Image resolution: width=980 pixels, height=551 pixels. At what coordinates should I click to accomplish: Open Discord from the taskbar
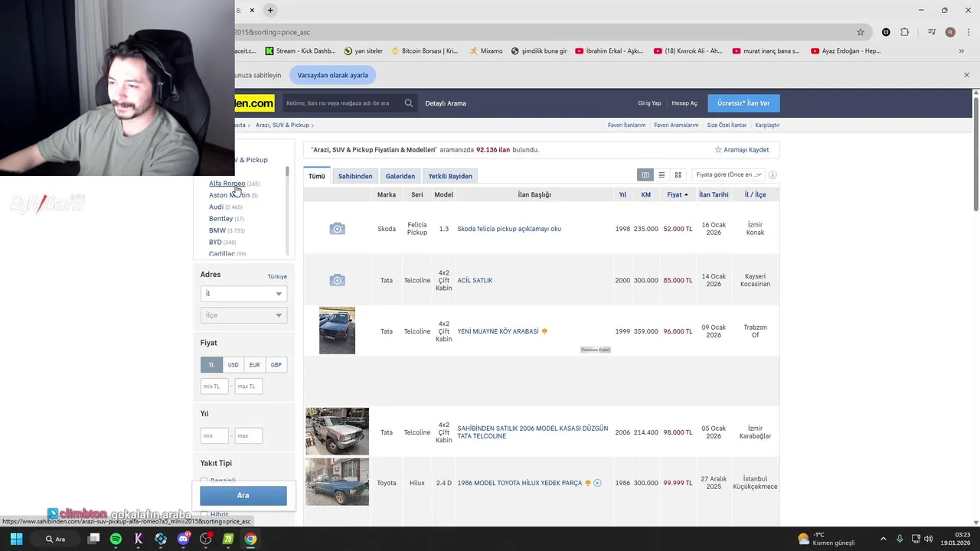(183, 539)
